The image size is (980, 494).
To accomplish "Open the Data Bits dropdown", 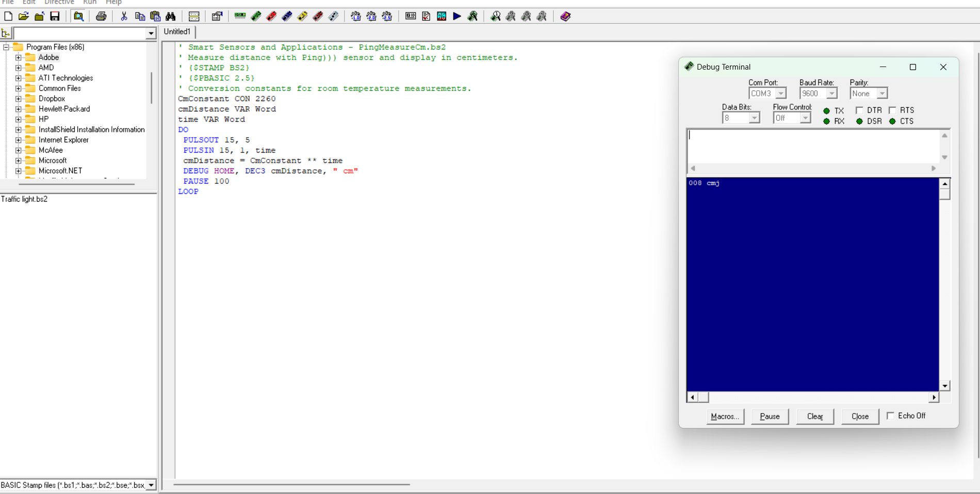I will click(754, 118).
